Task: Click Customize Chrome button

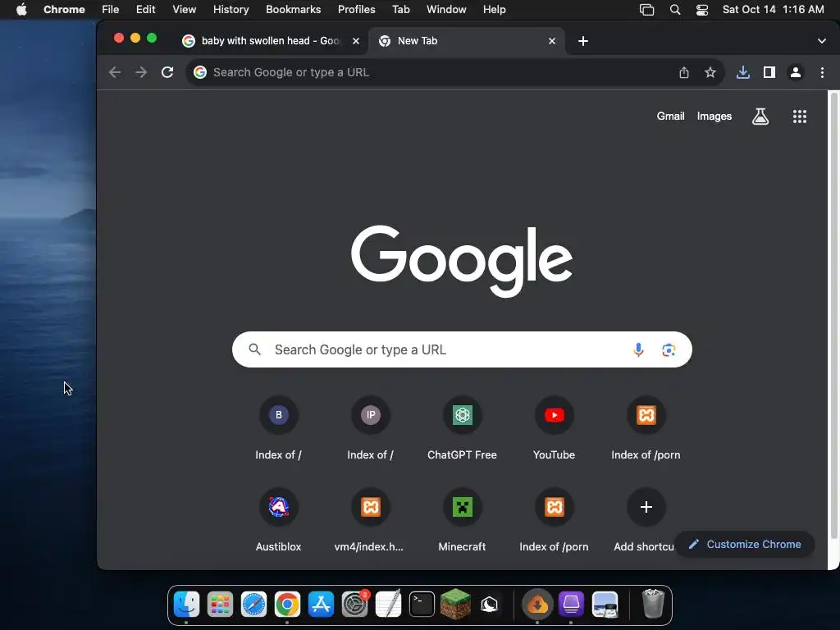Action: click(745, 545)
